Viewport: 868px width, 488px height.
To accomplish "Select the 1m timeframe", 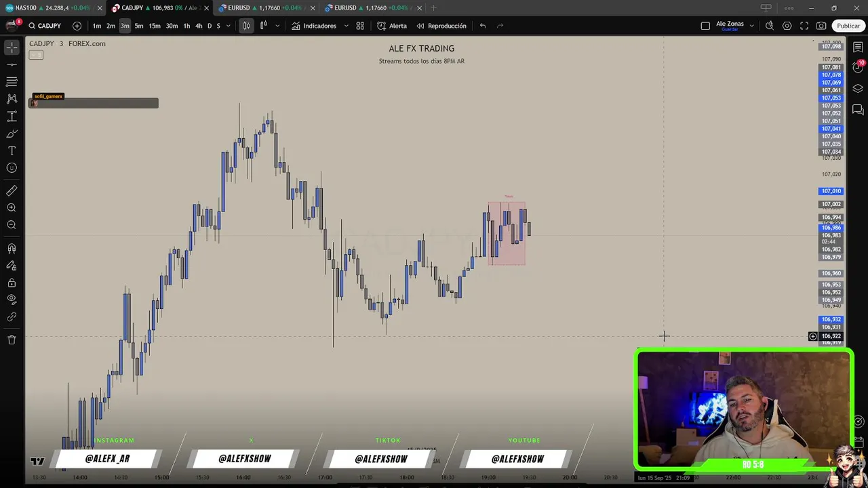I will pyautogui.click(x=97, y=26).
